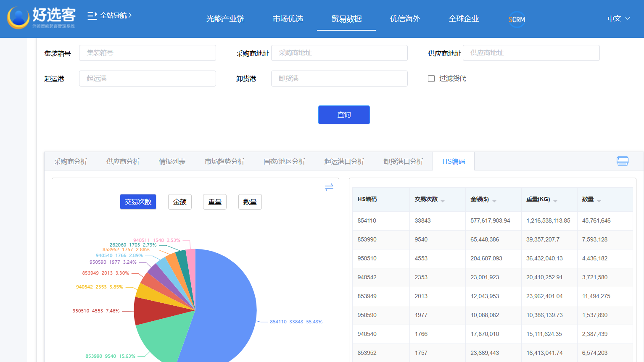This screenshot has height=362, width=644.
Task: Sort by 交易次数 column arrow
Action: [443, 201]
